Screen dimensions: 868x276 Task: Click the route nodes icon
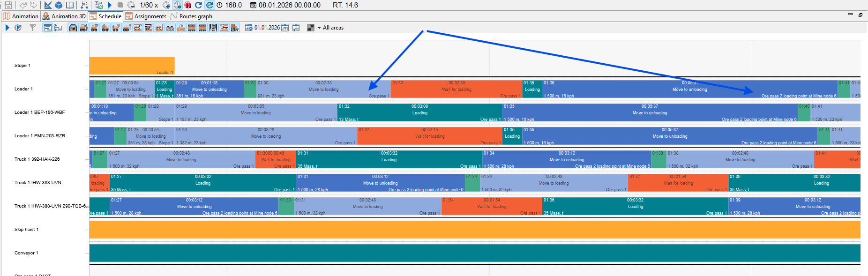(84, 5)
